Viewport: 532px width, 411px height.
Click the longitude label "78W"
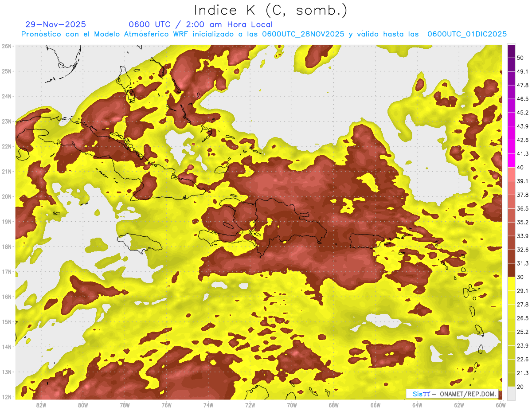pyautogui.click(x=125, y=405)
